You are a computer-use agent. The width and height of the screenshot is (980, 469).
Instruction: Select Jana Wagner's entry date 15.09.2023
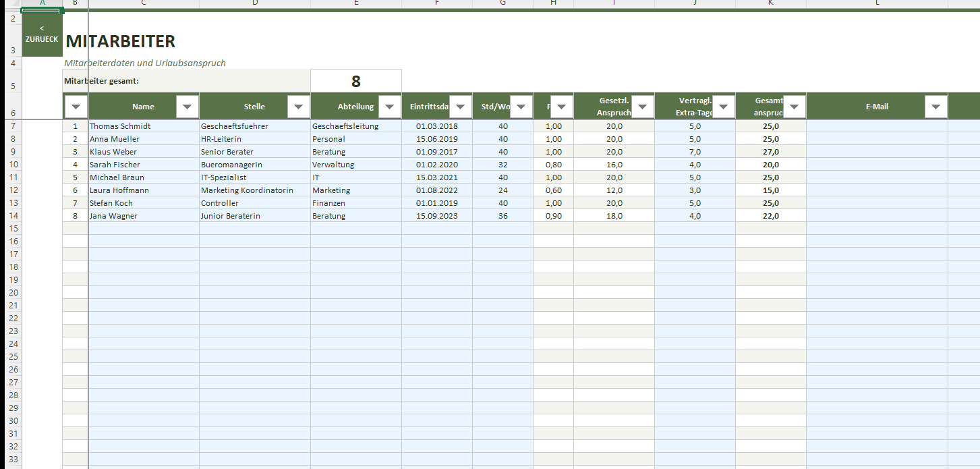(x=436, y=216)
